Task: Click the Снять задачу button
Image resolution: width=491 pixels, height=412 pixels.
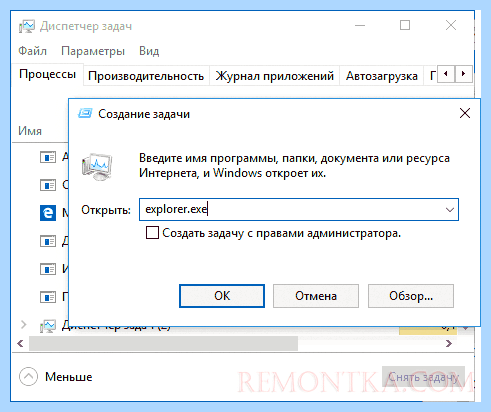Action: click(x=423, y=377)
